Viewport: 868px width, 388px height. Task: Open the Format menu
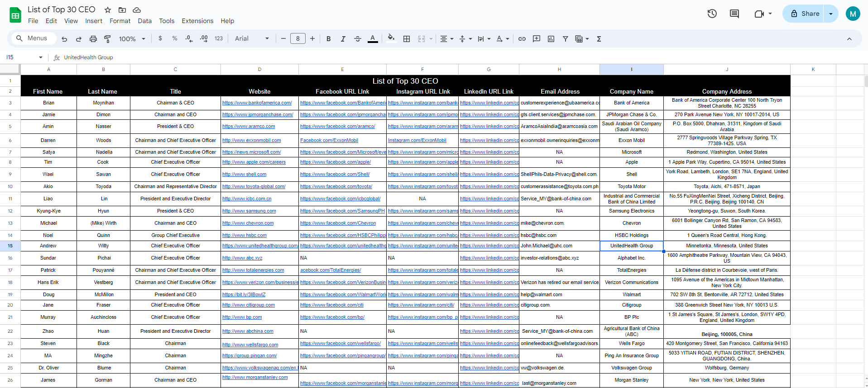pyautogui.click(x=120, y=21)
